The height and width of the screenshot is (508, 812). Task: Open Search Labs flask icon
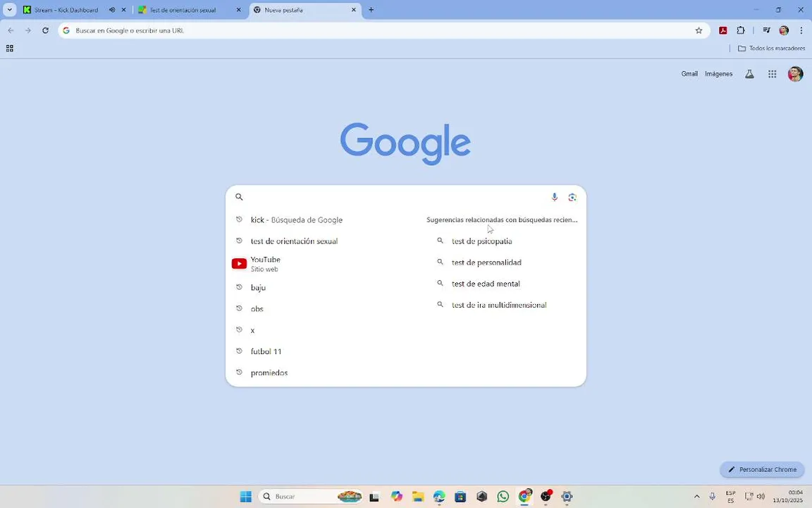749,74
